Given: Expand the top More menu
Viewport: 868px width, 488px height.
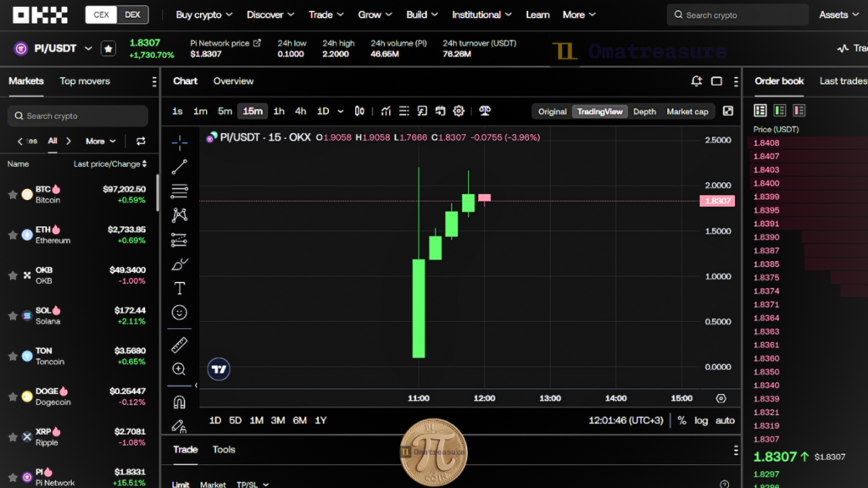Looking at the screenshot, I should pos(579,15).
